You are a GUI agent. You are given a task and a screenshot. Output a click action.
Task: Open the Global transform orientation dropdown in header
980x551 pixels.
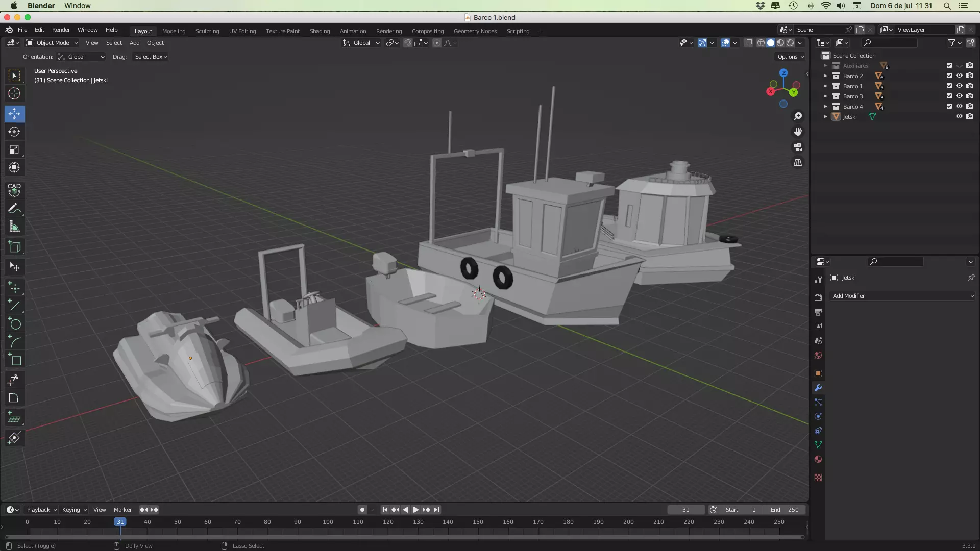[x=361, y=43]
